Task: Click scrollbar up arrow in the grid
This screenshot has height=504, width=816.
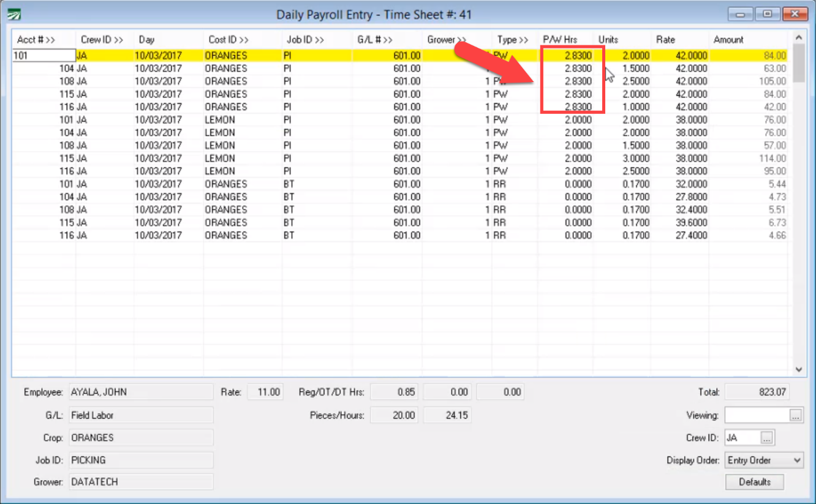Action: point(798,39)
